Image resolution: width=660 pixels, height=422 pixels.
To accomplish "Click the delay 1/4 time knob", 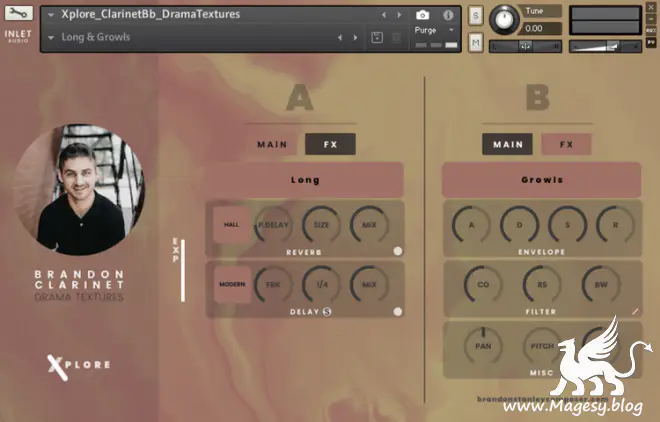I will pyautogui.click(x=321, y=284).
